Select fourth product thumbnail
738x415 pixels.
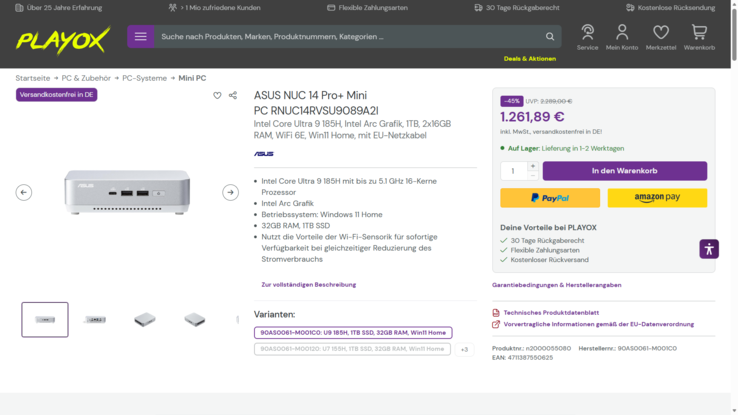point(195,320)
